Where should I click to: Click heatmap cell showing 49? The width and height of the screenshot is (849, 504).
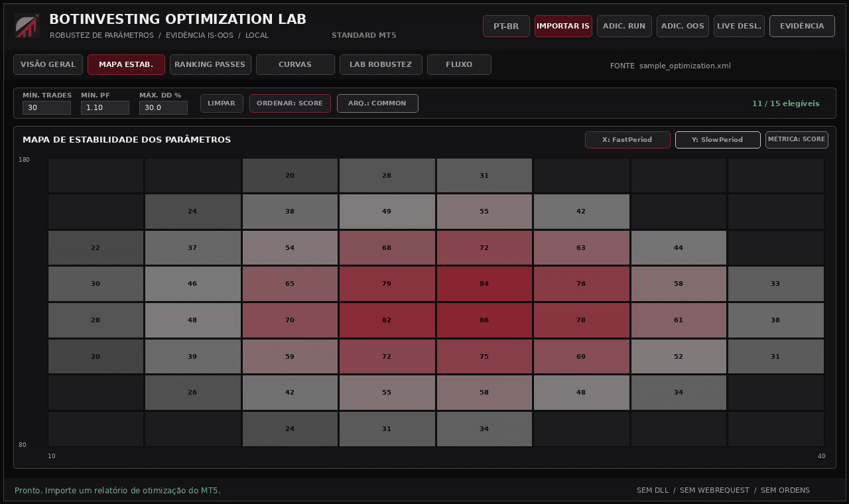pyautogui.click(x=387, y=212)
